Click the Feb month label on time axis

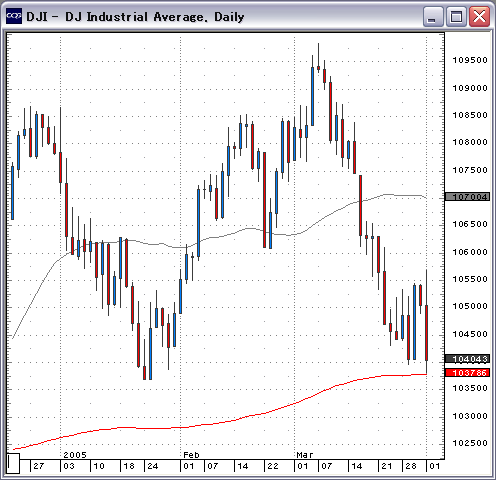(191, 455)
